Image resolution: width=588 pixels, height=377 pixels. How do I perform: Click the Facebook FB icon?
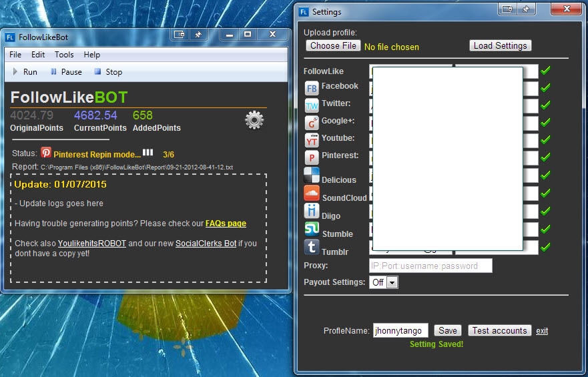[312, 89]
